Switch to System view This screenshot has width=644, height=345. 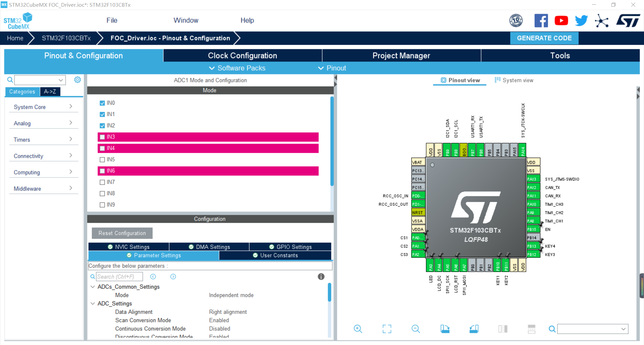(514, 80)
